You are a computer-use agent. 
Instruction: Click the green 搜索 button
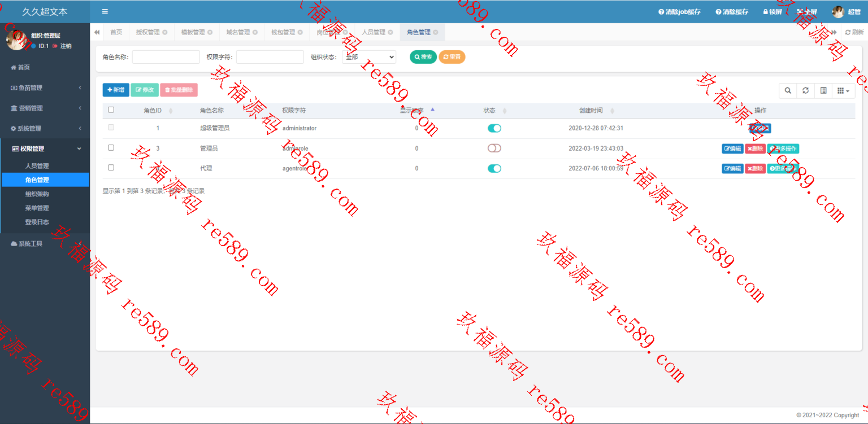coord(423,57)
